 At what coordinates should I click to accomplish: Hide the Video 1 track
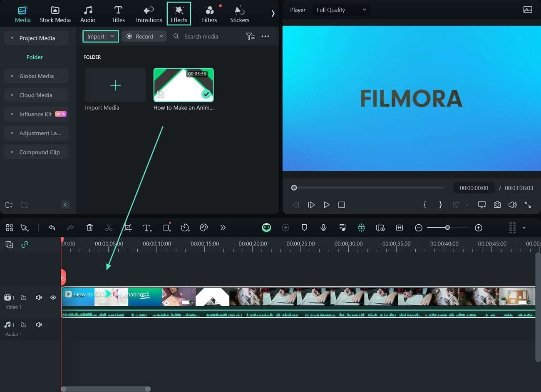pyautogui.click(x=53, y=298)
